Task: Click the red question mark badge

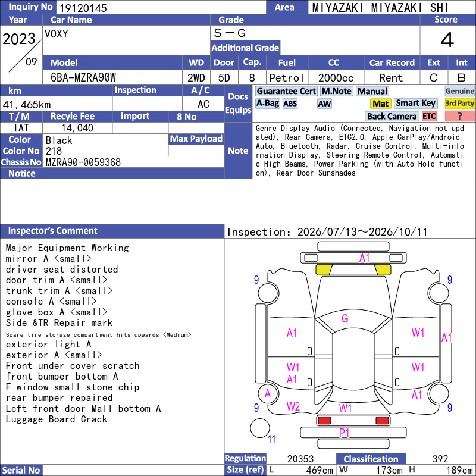Action: (x=459, y=116)
